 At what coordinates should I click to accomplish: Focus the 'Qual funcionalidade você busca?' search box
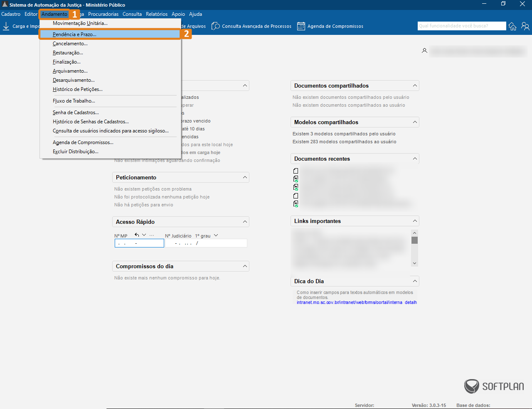point(462,26)
